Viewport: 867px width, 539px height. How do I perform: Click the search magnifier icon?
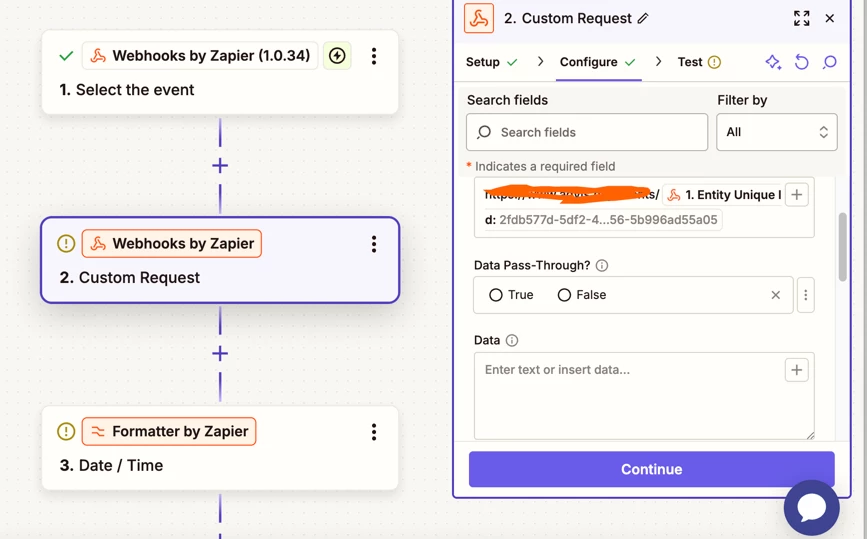click(484, 132)
